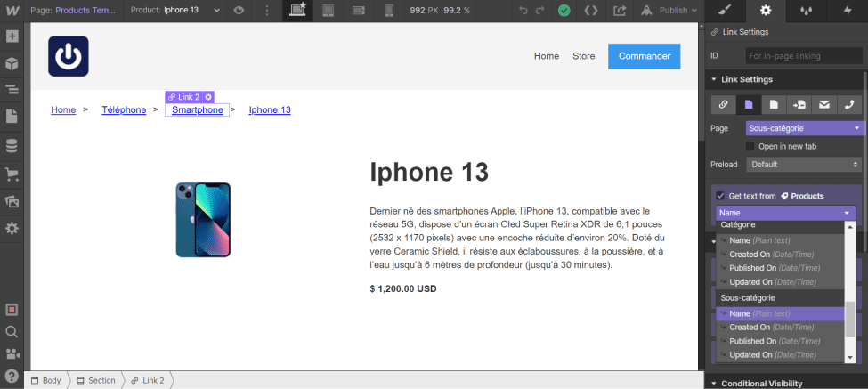Open the Ecommerce cart panel
This screenshot has width=868, height=389.
[12, 174]
